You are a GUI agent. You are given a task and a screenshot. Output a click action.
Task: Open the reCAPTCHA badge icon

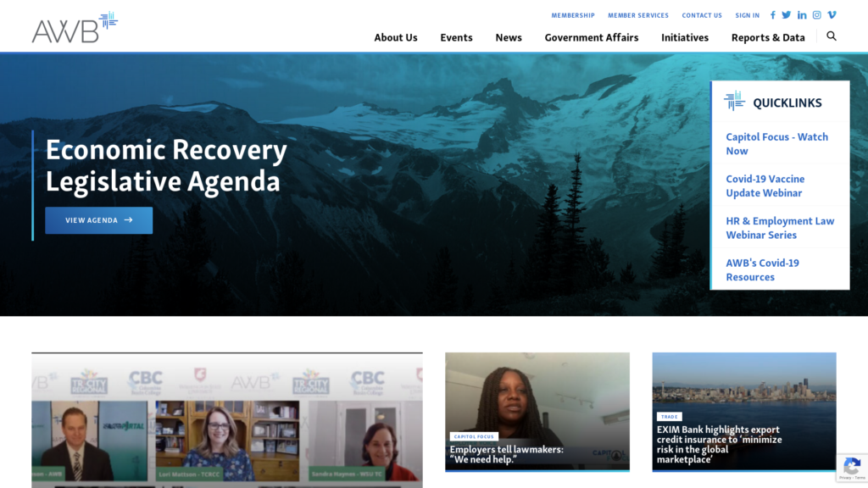852,468
